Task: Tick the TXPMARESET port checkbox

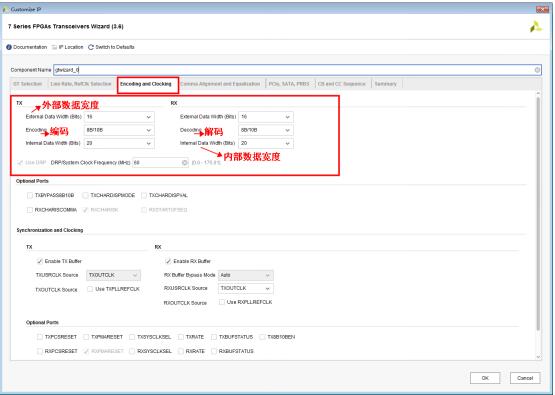Action: pos(86,337)
